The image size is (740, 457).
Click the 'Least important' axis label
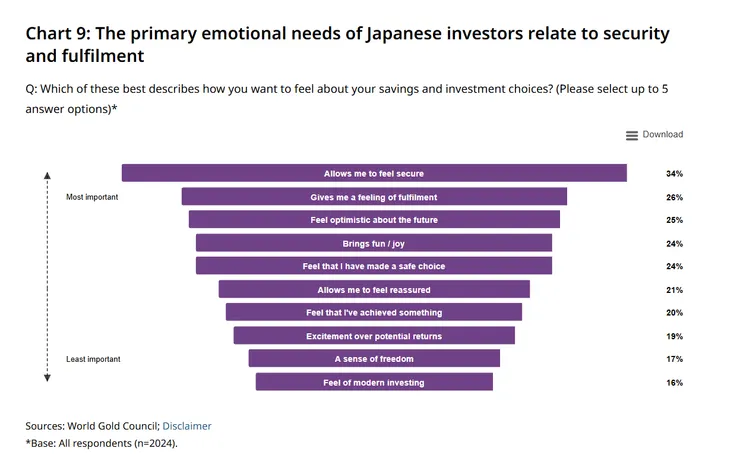coord(93,359)
